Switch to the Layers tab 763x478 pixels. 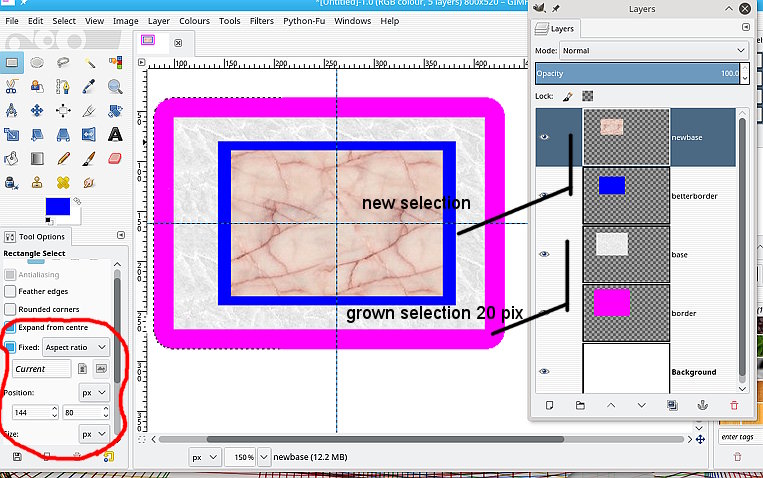[x=555, y=29]
